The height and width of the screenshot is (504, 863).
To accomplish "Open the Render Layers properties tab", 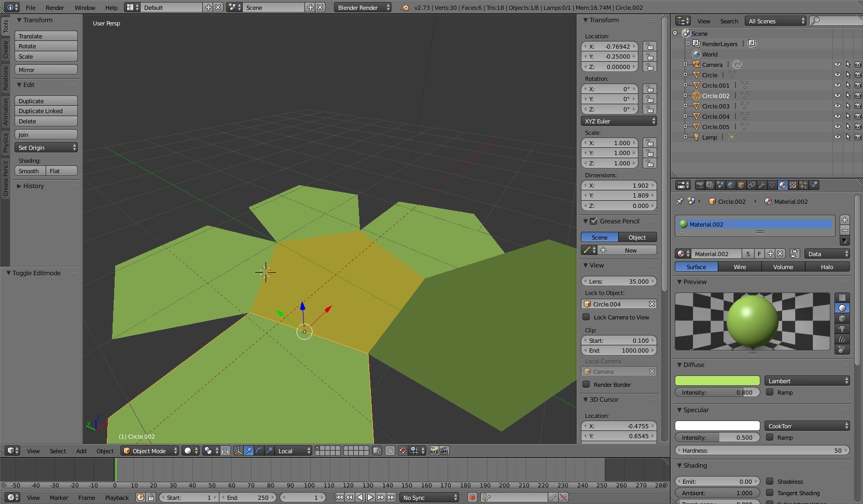I will (x=710, y=185).
